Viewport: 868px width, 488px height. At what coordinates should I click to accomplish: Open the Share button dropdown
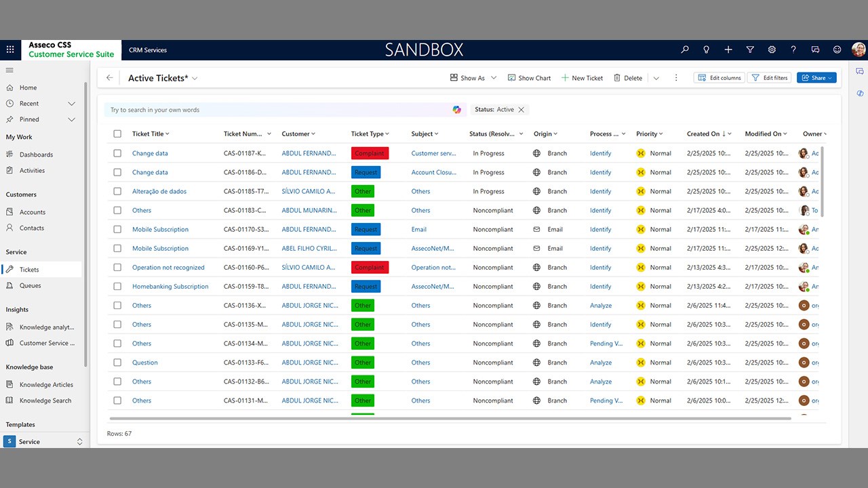816,78
